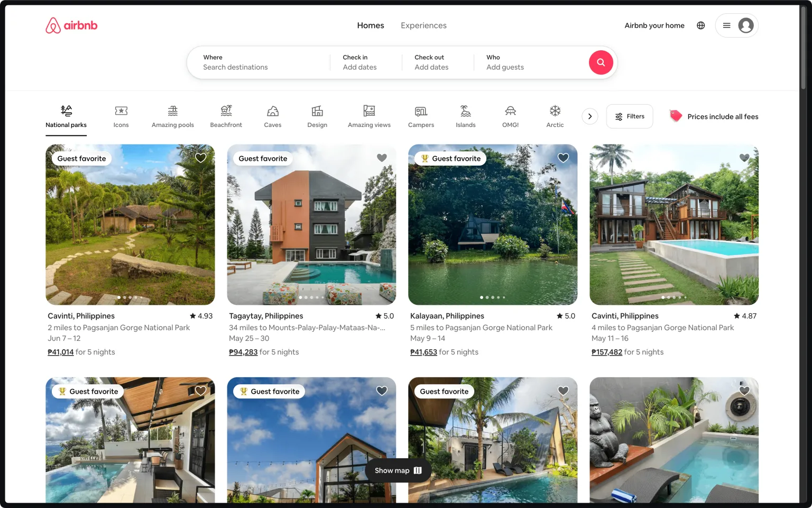Select the Beachfront category
This screenshot has width=812, height=508.
click(x=226, y=116)
